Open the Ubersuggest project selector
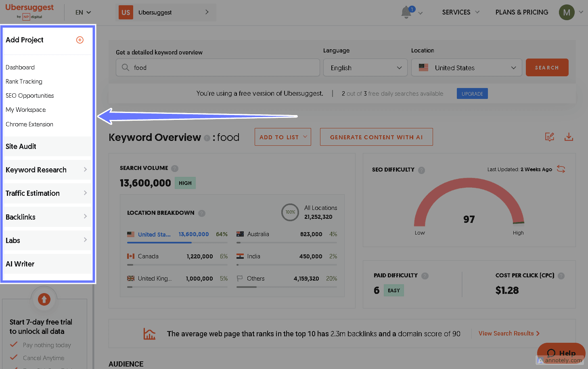The height and width of the screenshot is (369, 588). tap(166, 13)
